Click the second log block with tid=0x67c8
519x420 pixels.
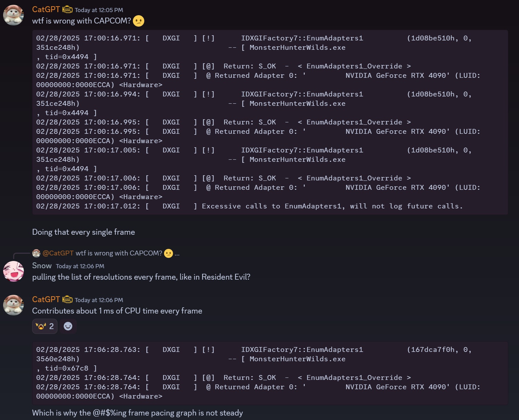click(x=270, y=373)
